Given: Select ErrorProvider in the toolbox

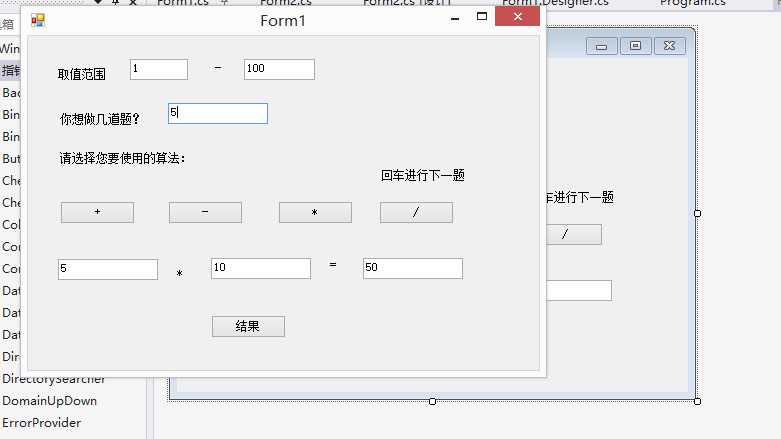Looking at the screenshot, I should 41,423.
